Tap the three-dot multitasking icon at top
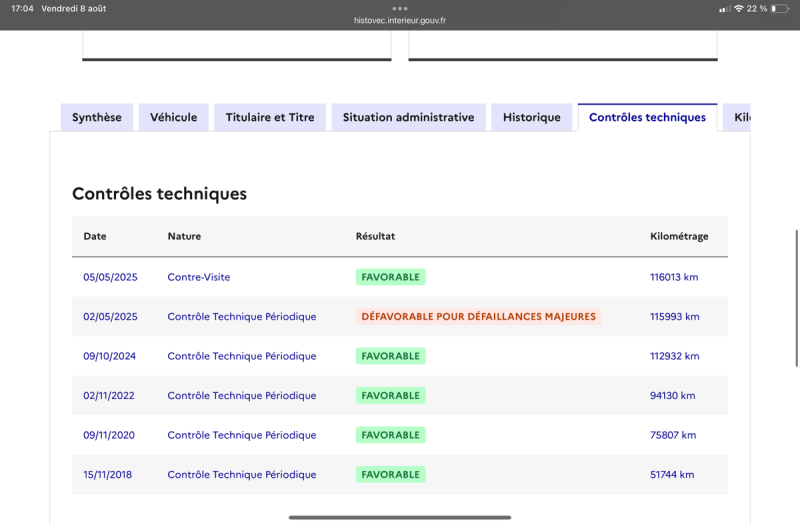The width and height of the screenshot is (800, 525). (x=400, y=8)
